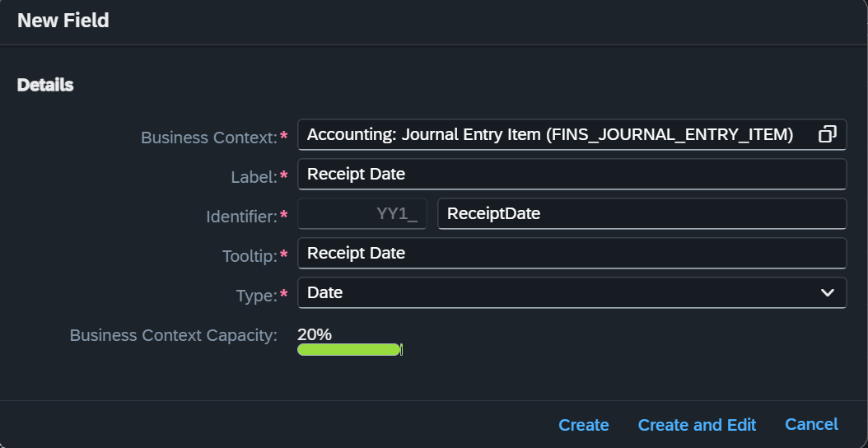
Task: Focus the Business Context input field
Action: (x=572, y=134)
